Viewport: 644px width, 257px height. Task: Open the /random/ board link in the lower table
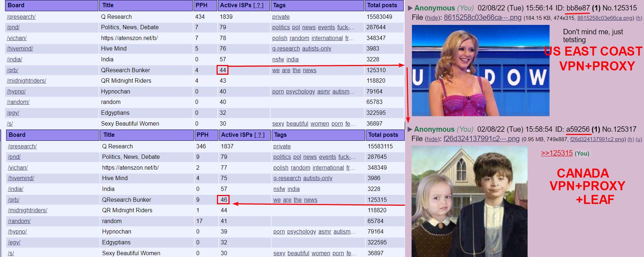coord(19,221)
